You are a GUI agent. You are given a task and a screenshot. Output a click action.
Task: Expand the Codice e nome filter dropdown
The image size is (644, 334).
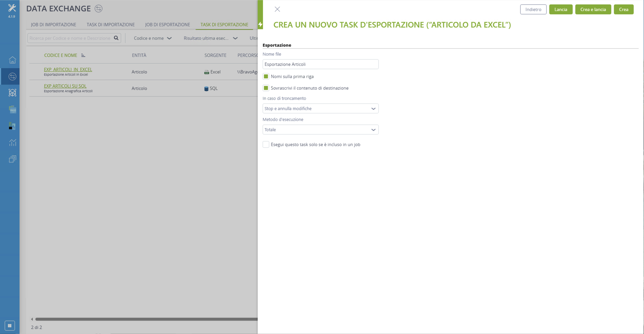click(153, 38)
